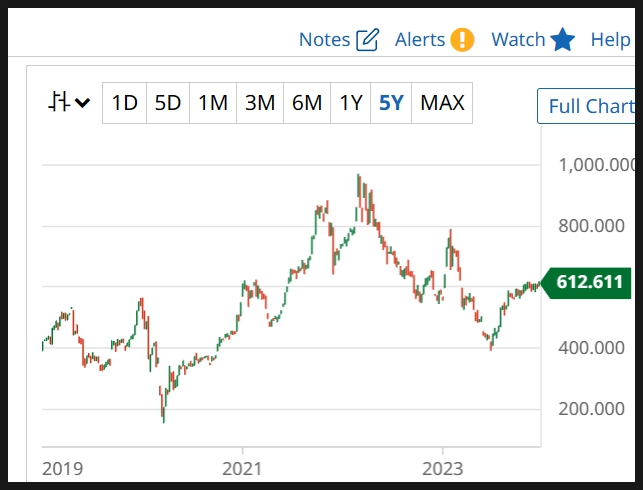This screenshot has width=643, height=490.
Task: Expand the chart type dropdown chevron
Action: [x=82, y=103]
